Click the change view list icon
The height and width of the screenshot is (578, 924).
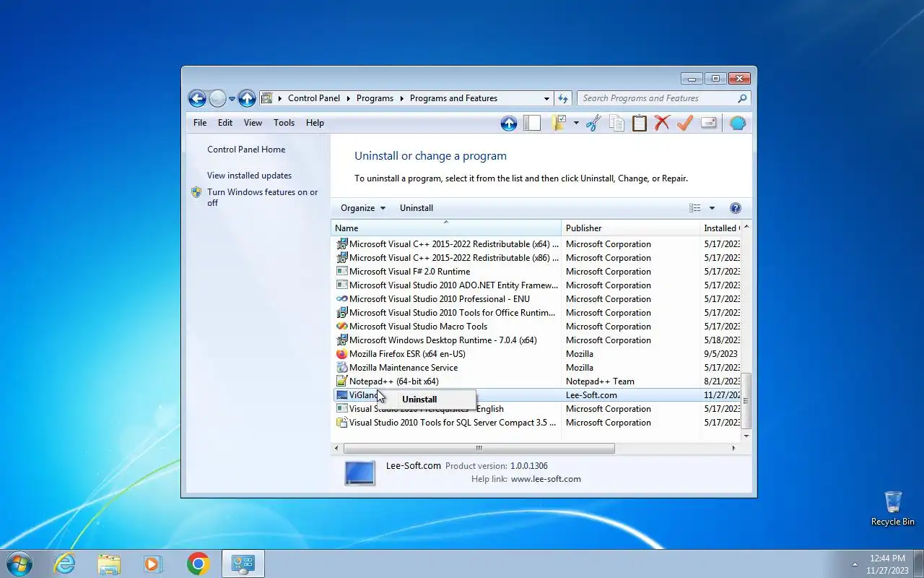click(694, 208)
